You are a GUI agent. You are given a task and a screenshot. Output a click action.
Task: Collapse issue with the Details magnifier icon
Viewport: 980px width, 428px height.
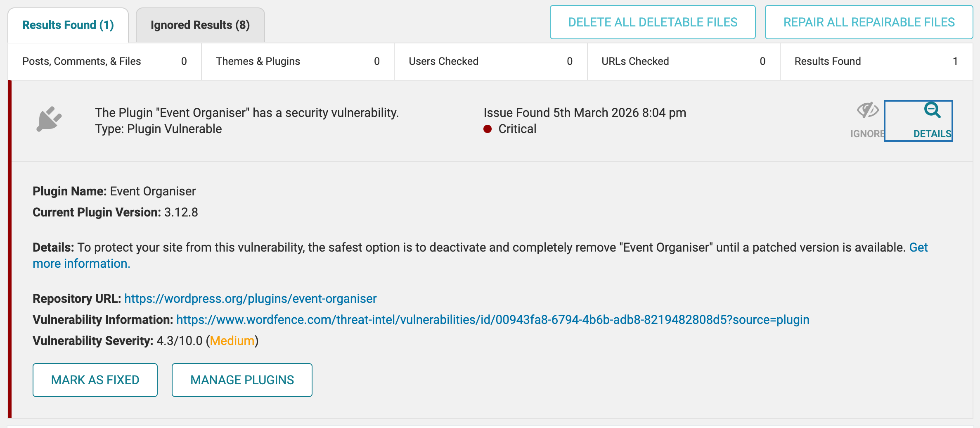pyautogui.click(x=932, y=111)
